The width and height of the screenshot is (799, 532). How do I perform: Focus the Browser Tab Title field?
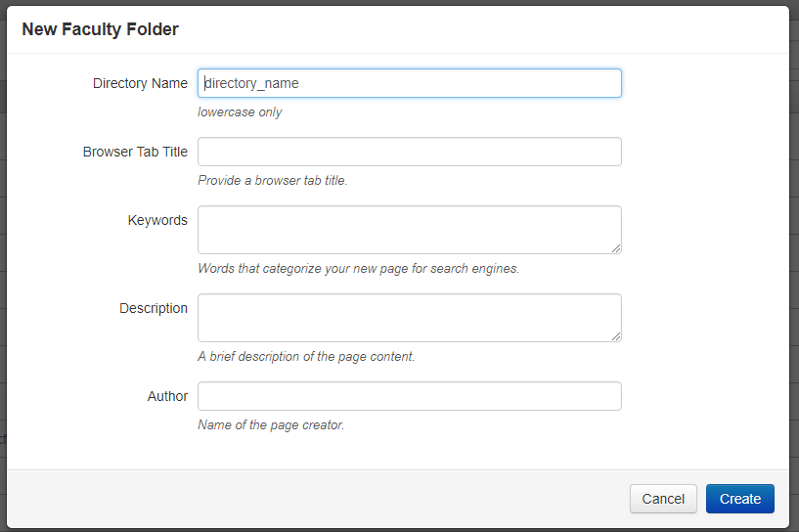(x=409, y=152)
